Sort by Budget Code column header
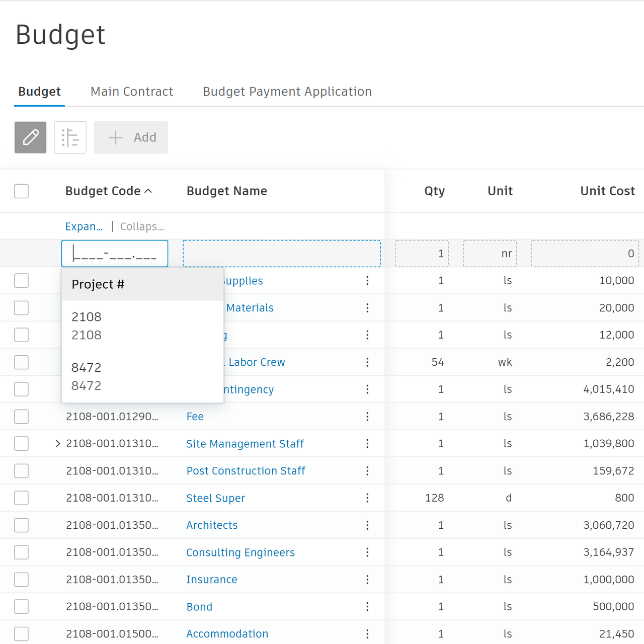This screenshot has height=644, width=644. click(108, 191)
